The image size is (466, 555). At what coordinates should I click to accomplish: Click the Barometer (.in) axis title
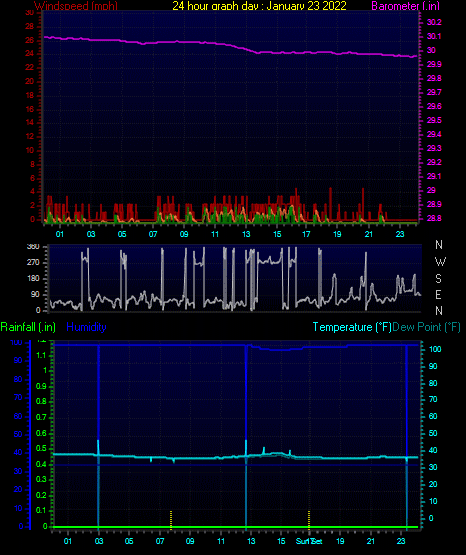pyautogui.click(x=405, y=6)
